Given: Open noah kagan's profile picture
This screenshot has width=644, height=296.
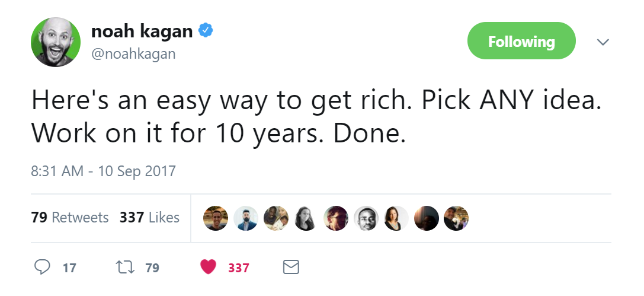Looking at the screenshot, I should click(x=55, y=42).
